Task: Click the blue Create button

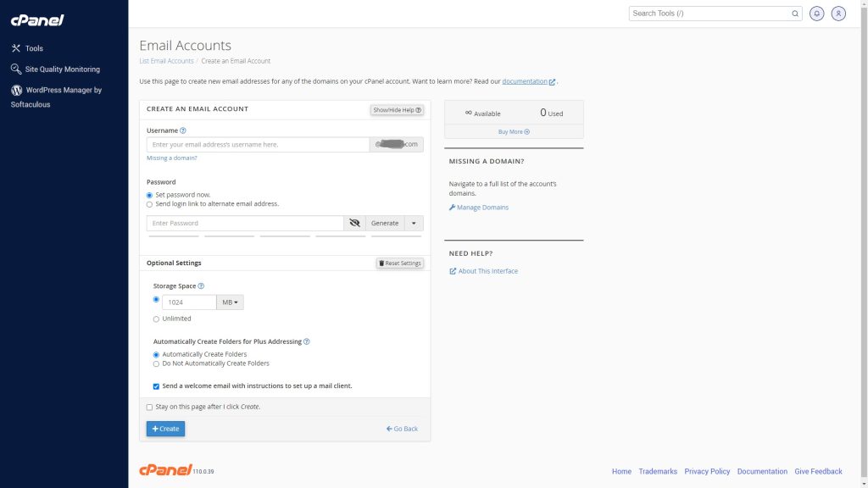Action: click(x=165, y=429)
